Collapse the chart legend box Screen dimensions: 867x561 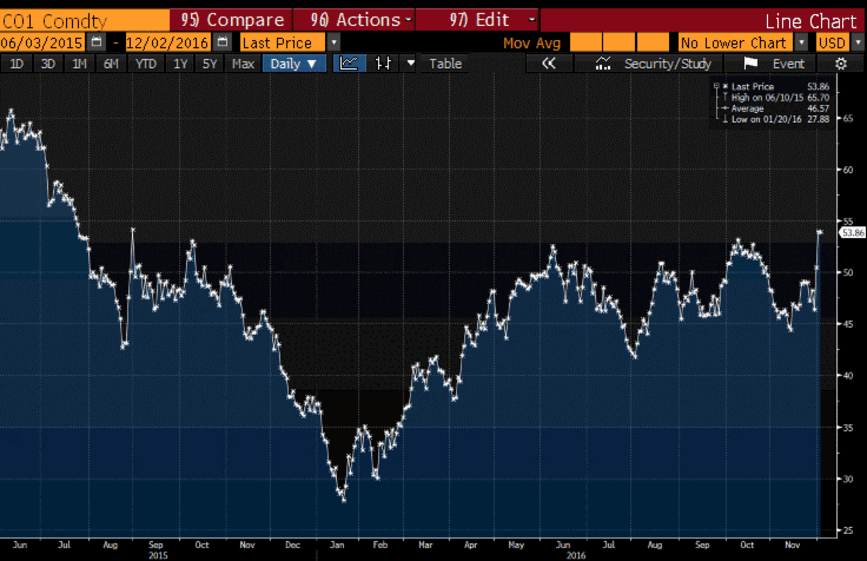click(x=717, y=86)
